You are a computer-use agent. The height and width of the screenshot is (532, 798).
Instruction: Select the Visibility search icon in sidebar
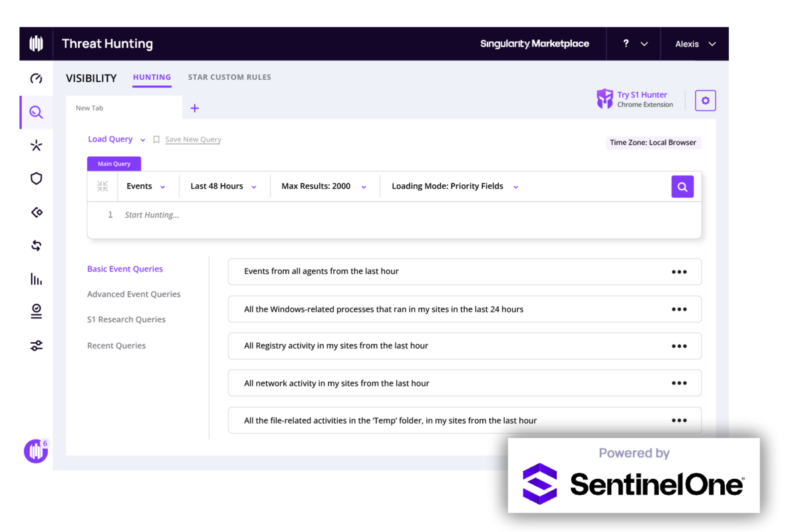36,112
